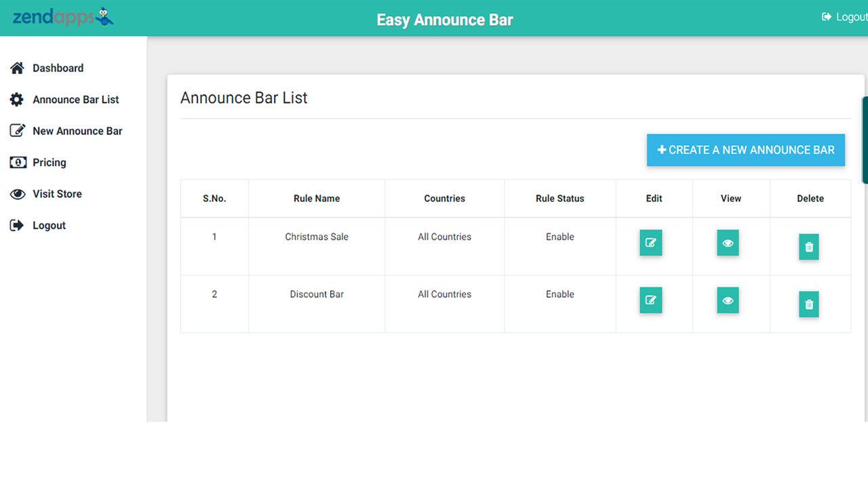Screen dimensions: 868x488
Task: Click the pencil icon beside New Announce Bar
Action: (17, 130)
